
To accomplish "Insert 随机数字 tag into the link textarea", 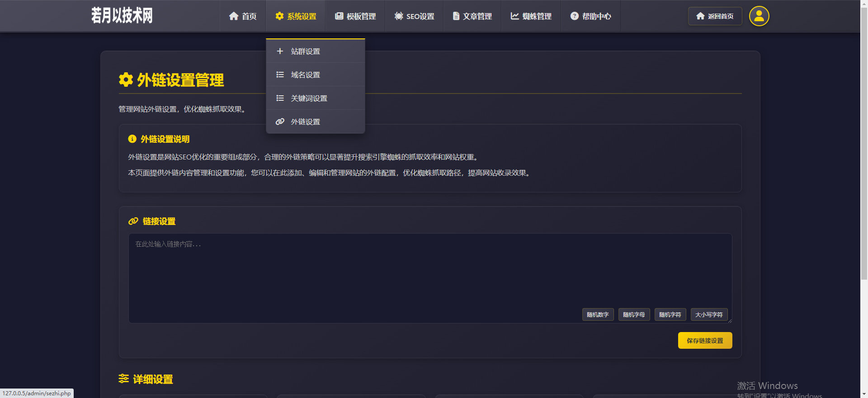I will [598, 314].
